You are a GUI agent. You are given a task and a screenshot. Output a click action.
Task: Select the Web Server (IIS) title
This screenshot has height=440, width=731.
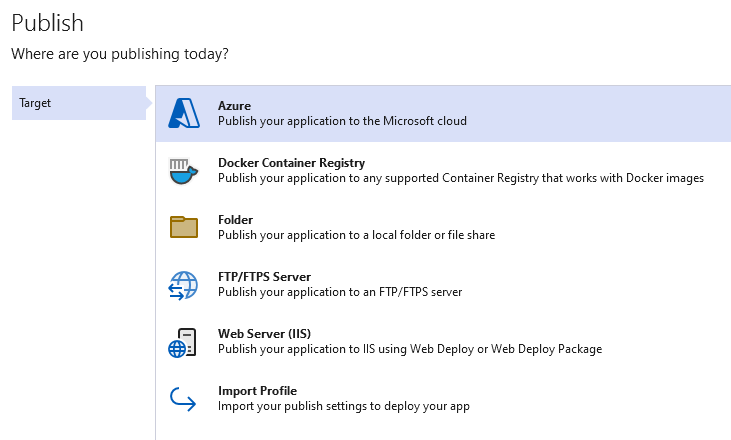[x=264, y=334]
